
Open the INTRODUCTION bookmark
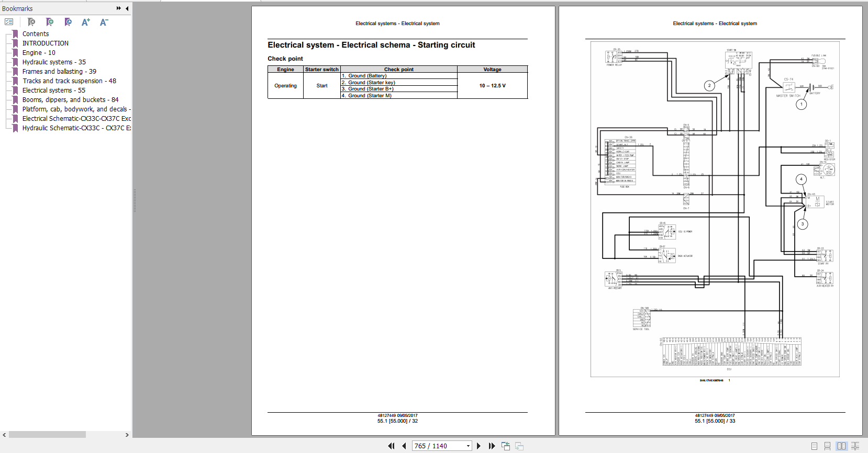(x=46, y=43)
